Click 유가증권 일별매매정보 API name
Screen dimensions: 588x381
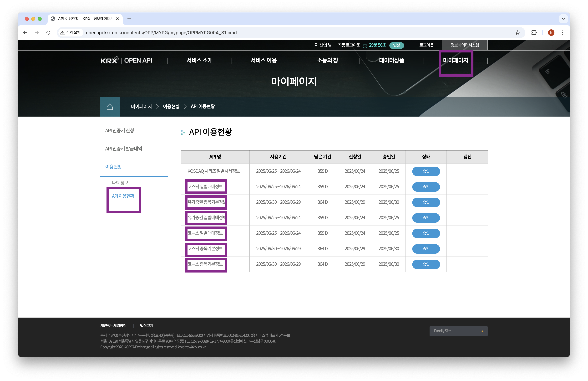[206, 218]
